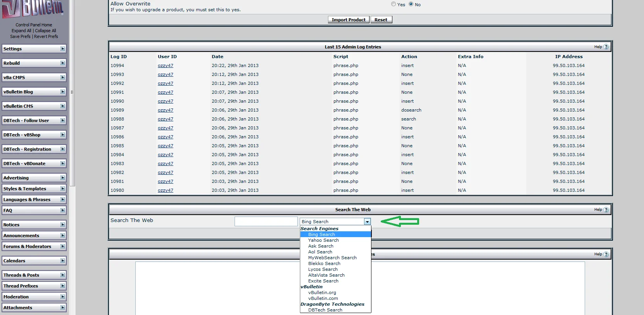The width and height of the screenshot is (644, 315).
Task: Open the FAQ section header
Action: click(34, 210)
